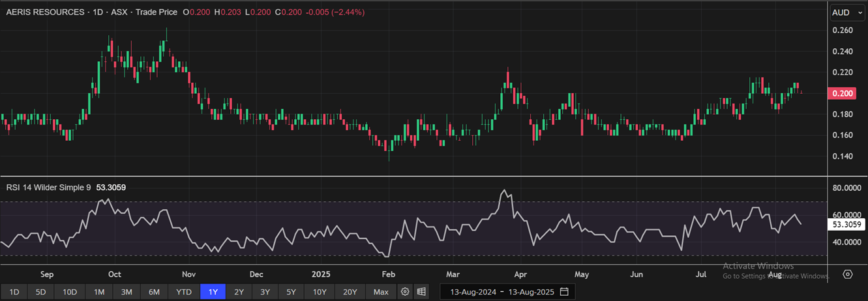
Task: Select the 1D time range
Action: 14,291
